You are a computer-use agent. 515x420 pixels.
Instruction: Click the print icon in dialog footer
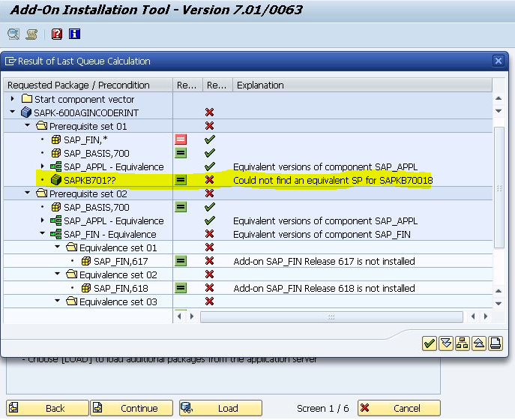(496, 343)
